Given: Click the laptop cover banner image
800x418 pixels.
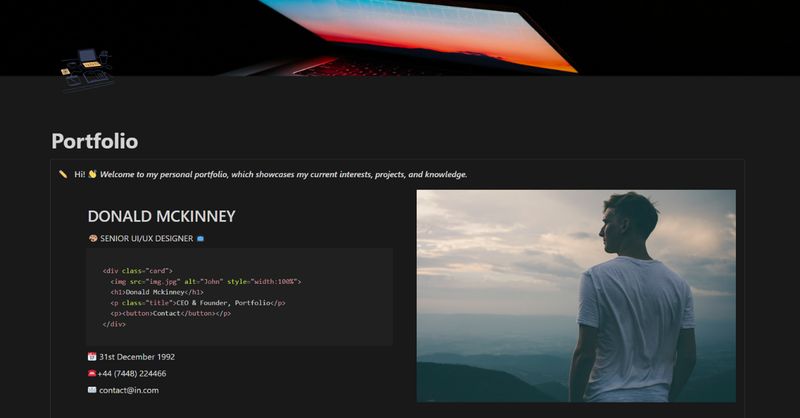Looking at the screenshot, I should click(400, 38).
